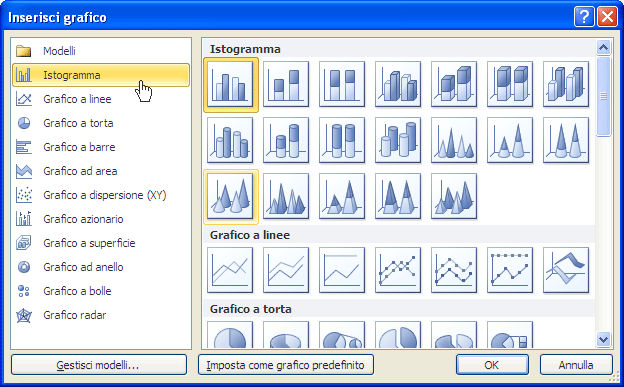624x387 pixels.
Task: Pick the first pie chart thumbnail
Action: (230, 335)
